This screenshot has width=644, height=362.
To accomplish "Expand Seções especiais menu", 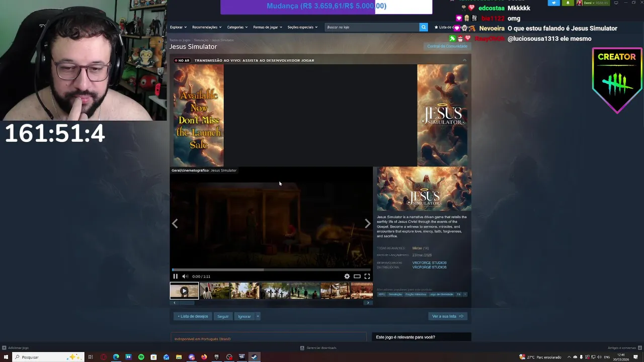I will 302,27.
